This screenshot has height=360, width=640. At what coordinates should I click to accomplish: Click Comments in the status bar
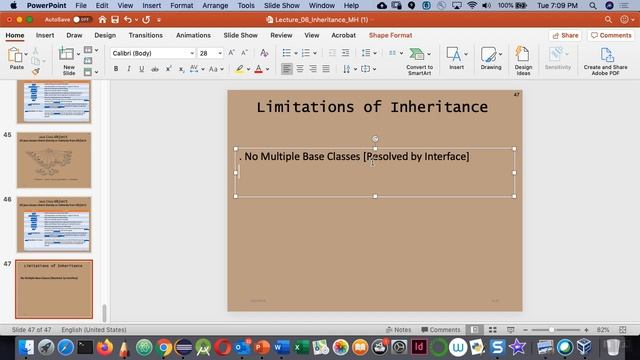(441, 330)
